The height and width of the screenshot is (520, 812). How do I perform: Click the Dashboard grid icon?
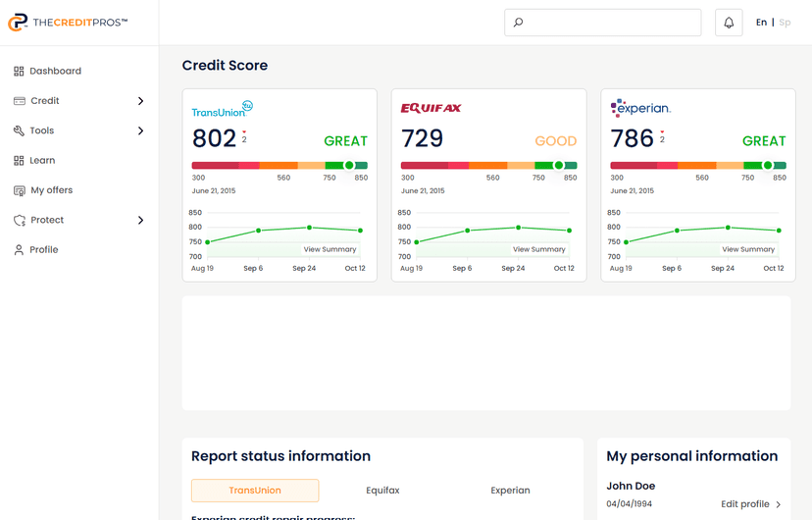(19, 71)
